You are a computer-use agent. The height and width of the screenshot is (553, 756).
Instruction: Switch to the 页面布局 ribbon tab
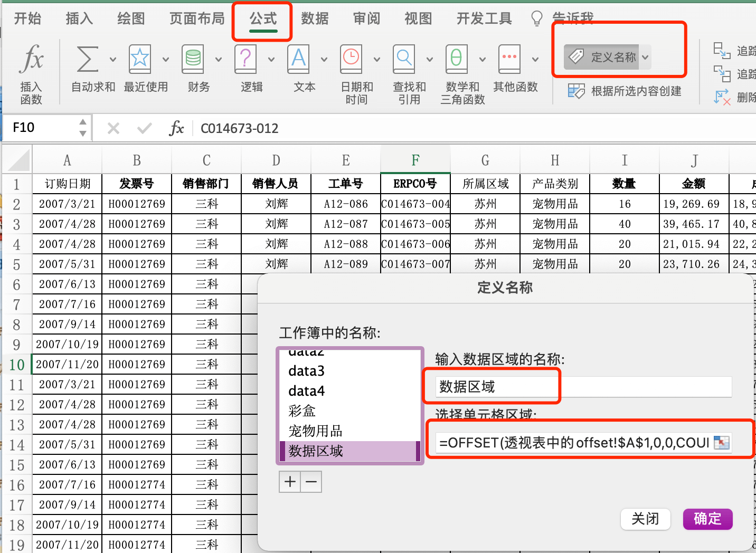pyautogui.click(x=197, y=18)
